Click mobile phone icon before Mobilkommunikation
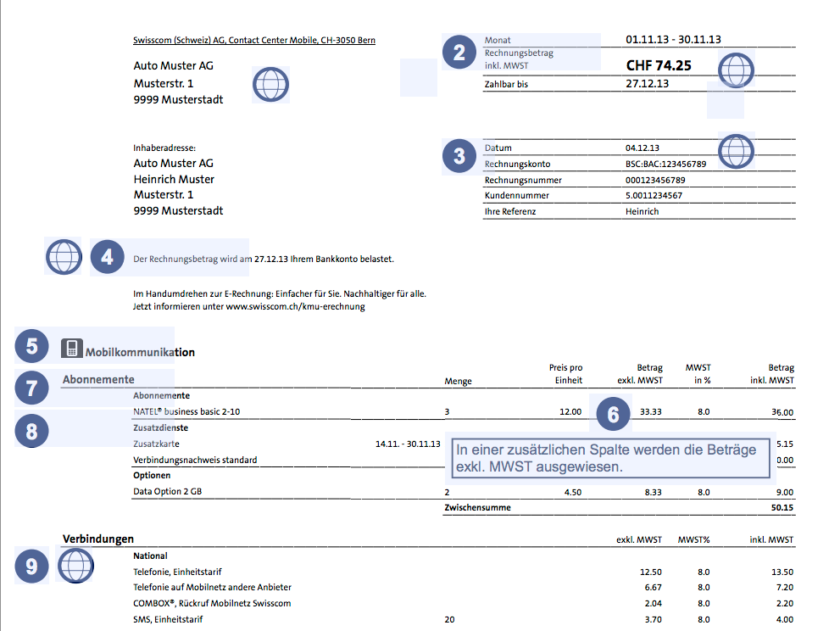The image size is (840, 631). pos(72,348)
